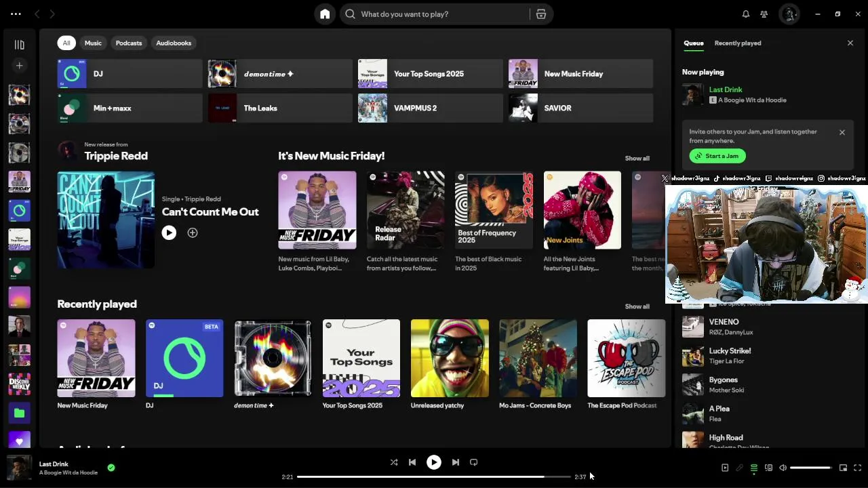Open Discover Weekly in sidebar
This screenshot has width=868, height=488.
tap(19, 384)
